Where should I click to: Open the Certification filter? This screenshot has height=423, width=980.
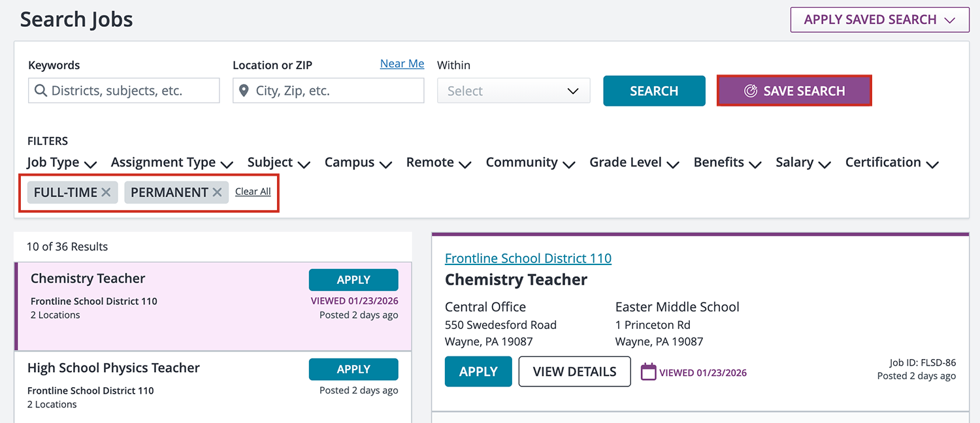pyautogui.click(x=891, y=163)
